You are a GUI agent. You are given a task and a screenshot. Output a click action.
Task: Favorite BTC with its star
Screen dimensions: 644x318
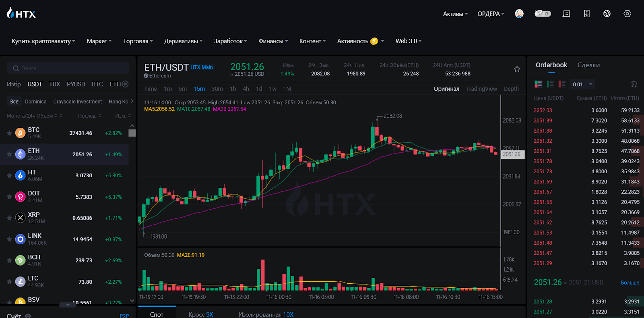(9, 133)
